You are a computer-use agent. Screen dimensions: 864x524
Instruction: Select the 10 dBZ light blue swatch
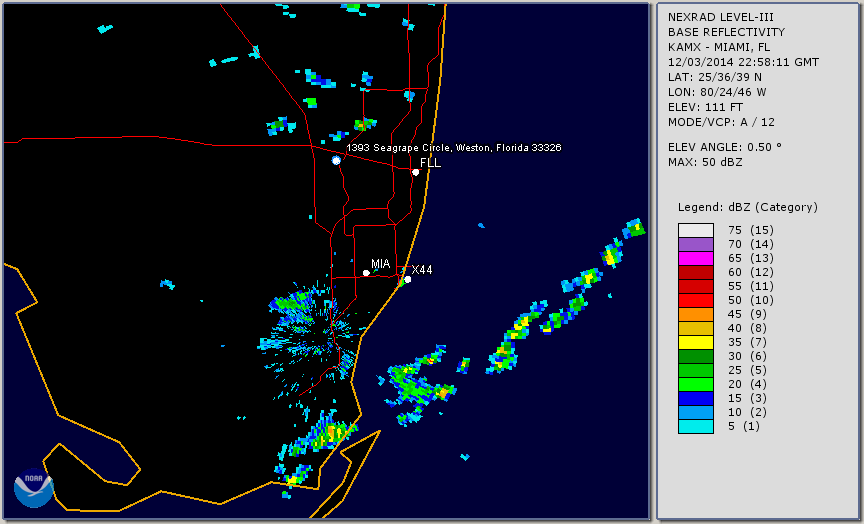pyautogui.click(x=695, y=413)
